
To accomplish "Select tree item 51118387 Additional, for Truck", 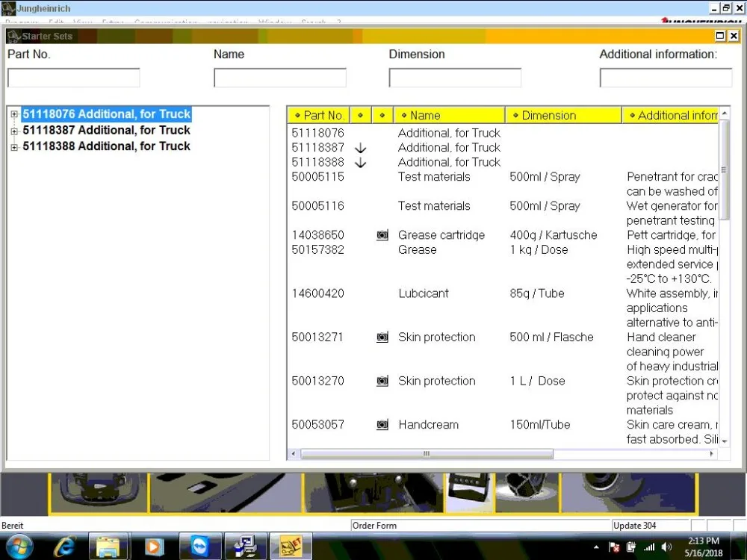I will click(x=106, y=130).
